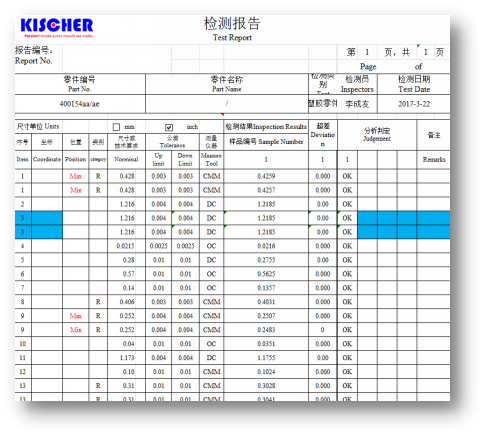
Task: Select the nominal value 0.0215 cell
Action: pyautogui.click(x=127, y=246)
